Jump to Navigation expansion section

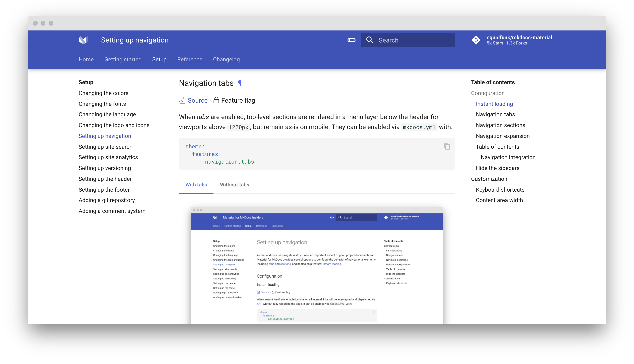pyautogui.click(x=502, y=136)
